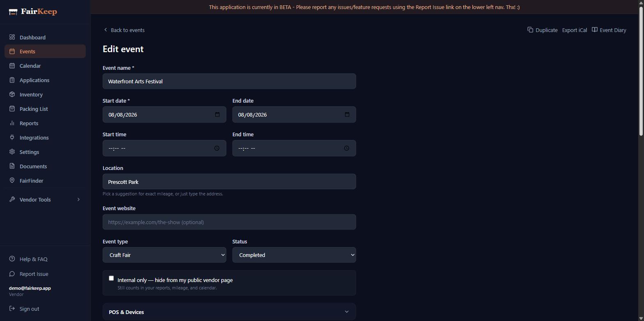Click the Event website input field

coord(229,222)
